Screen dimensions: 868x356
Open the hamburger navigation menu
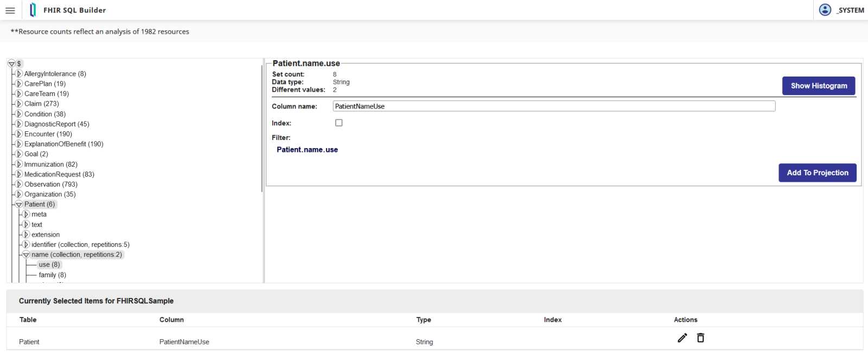10,10
